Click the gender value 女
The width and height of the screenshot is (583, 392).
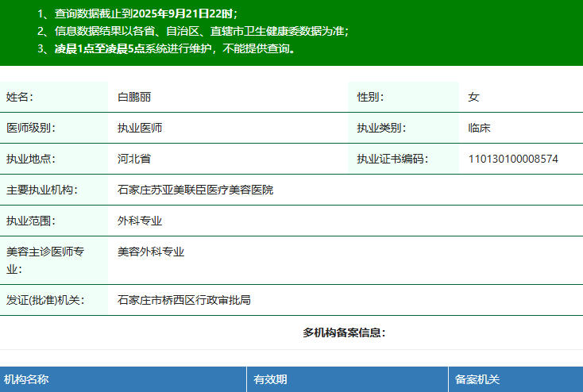473,97
